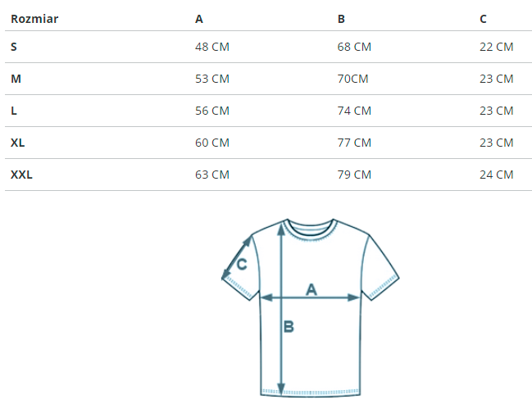This screenshot has width=532, height=404.
Task: Click the letter A on the T-shirt diagram
Action: [x=311, y=288]
